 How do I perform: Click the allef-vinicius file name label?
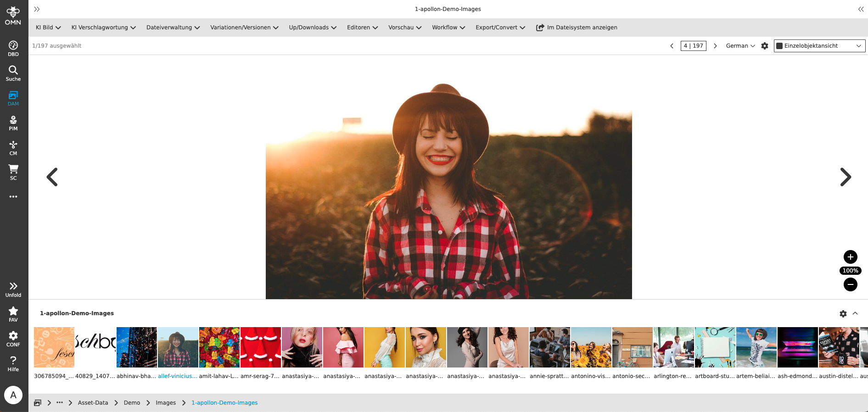click(x=178, y=376)
